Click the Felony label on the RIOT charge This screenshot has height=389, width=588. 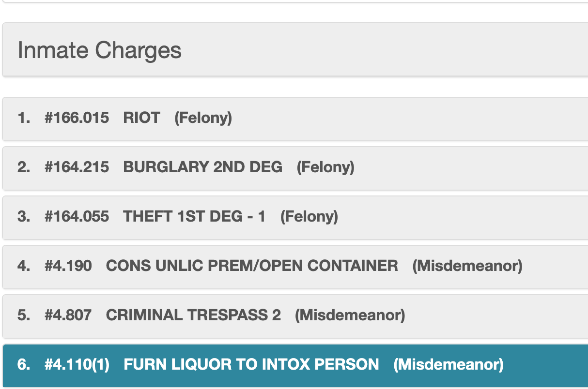203,118
